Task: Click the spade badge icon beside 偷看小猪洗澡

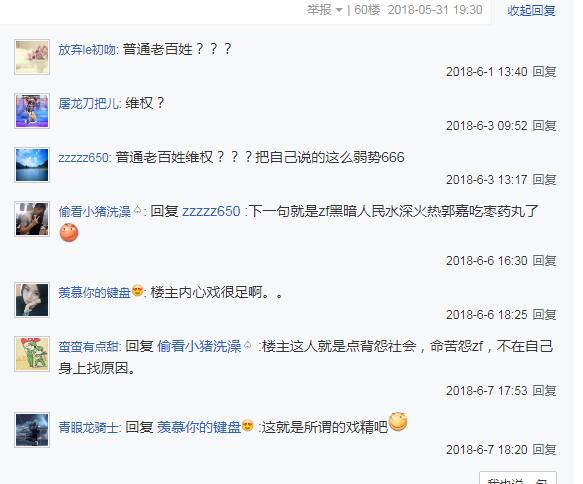Action: coord(137,210)
